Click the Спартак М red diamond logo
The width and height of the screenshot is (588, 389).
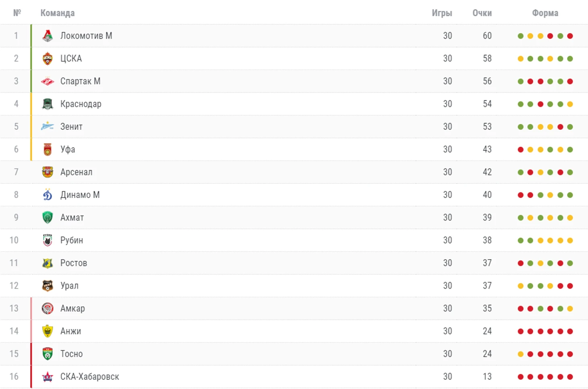pyautogui.click(x=48, y=81)
